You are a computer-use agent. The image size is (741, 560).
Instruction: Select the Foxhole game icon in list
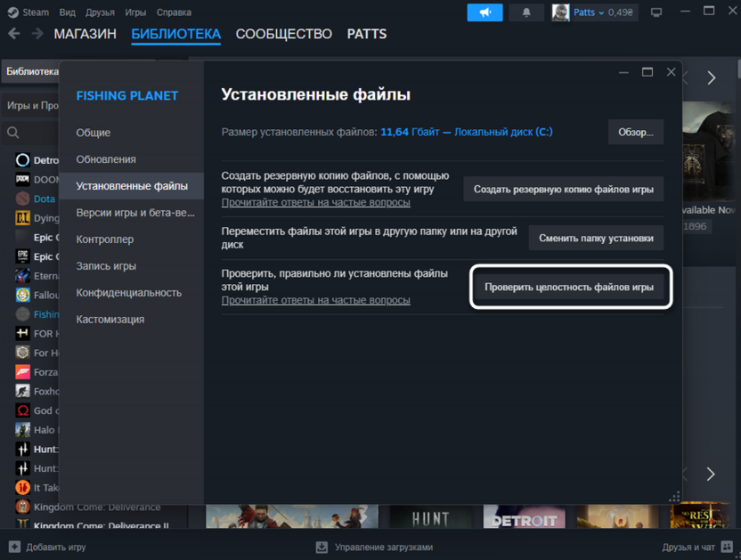pyautogui.click(x=22, y=391)
